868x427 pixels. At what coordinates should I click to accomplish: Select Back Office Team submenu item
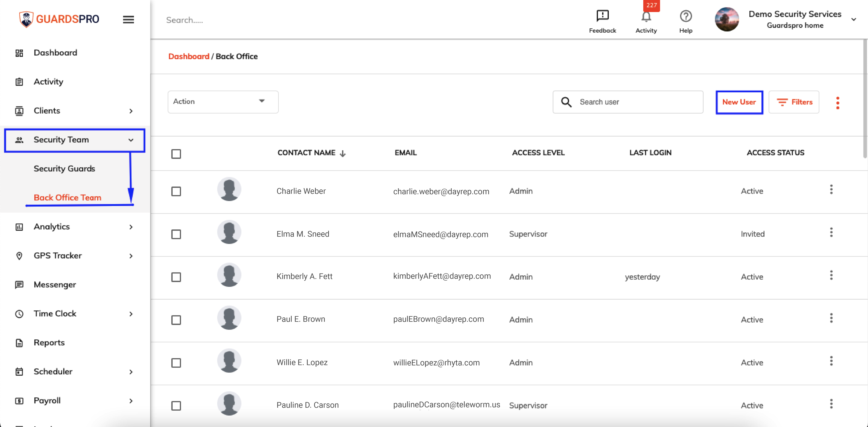pyautogui.click(x=67, y=198)
